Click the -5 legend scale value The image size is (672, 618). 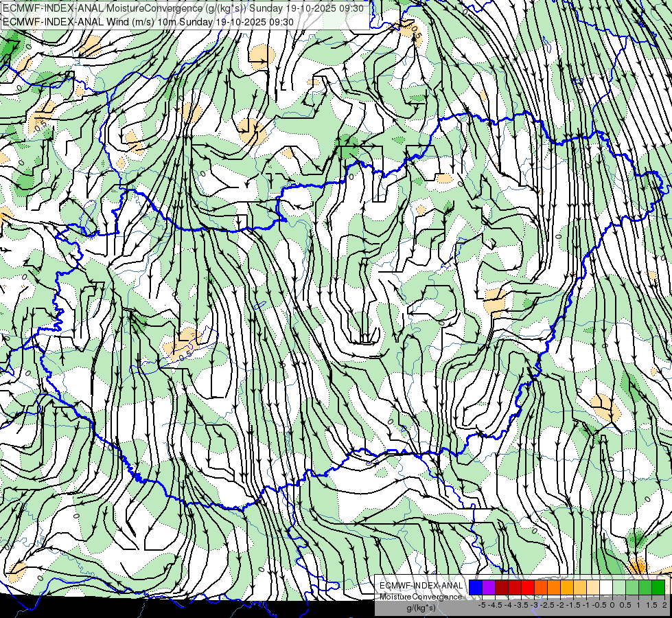[482, 605]
